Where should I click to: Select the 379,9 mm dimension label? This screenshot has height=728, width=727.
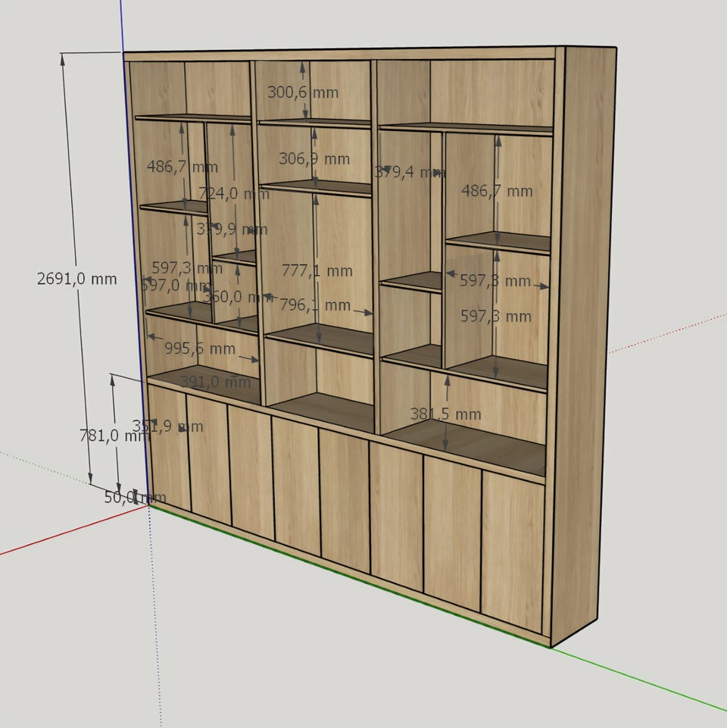tap(232, 229)
